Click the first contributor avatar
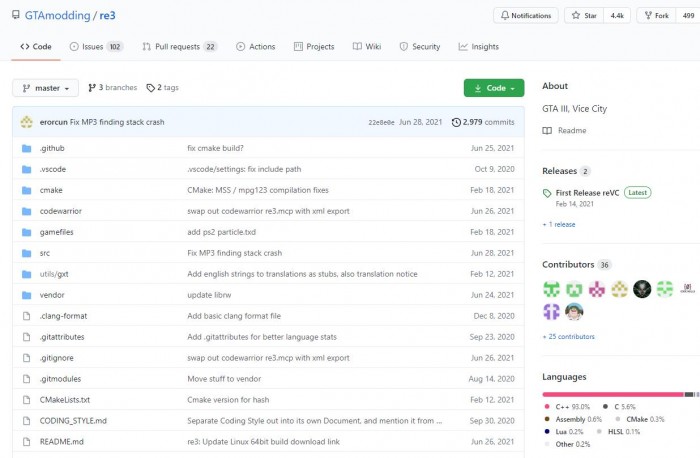Image resolution: width=700 pixels, height=458 pixels. click(x=551, y=289)
